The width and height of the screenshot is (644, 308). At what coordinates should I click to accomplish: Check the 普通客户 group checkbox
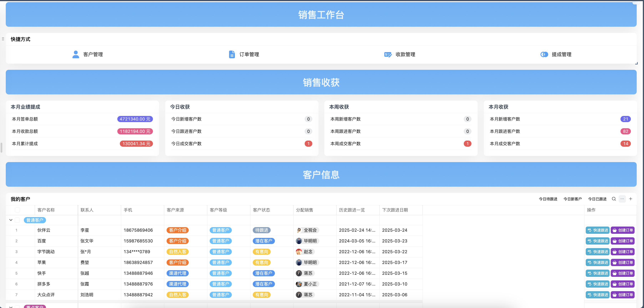(x=18, y=220)
